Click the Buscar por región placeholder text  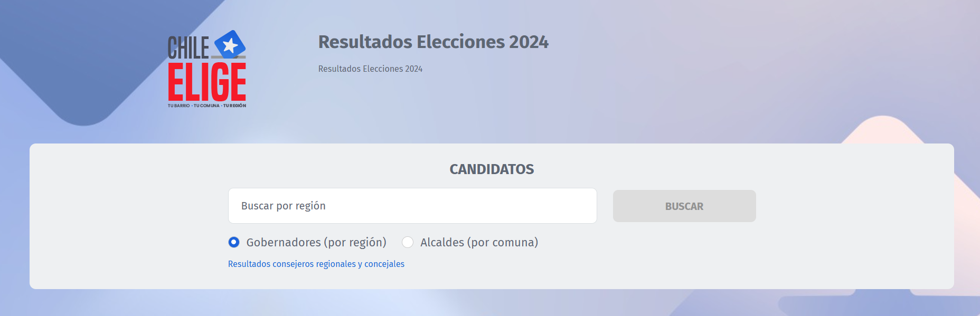pos(283,206)
